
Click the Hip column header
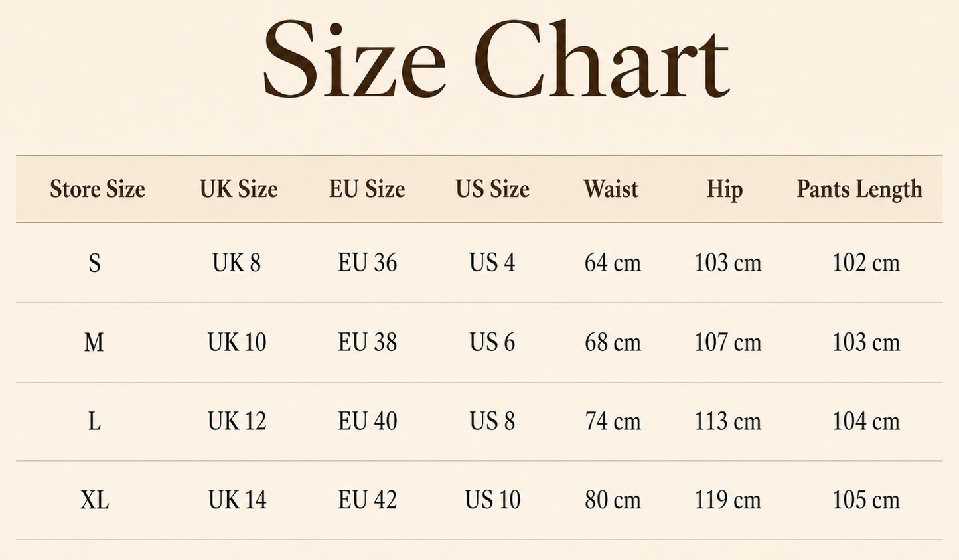[x=724, y=190]
